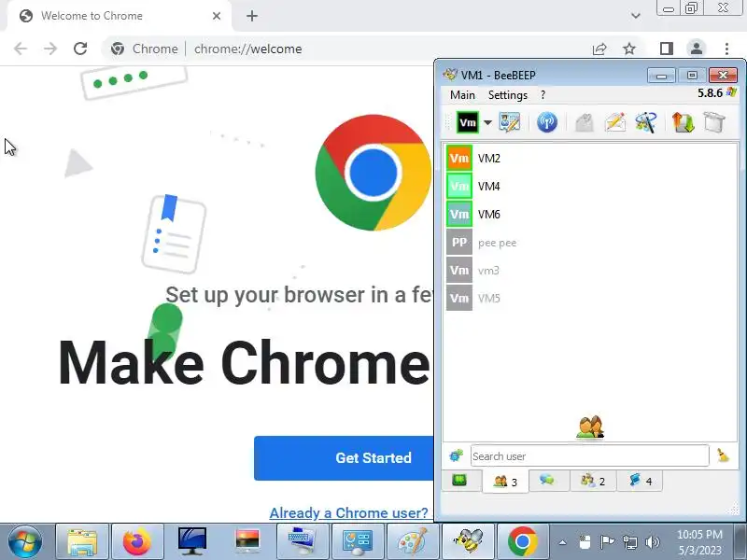Bookmark this page with the star icon
Image resolution: width=747 pixels, height=560 pixels.
629,49
